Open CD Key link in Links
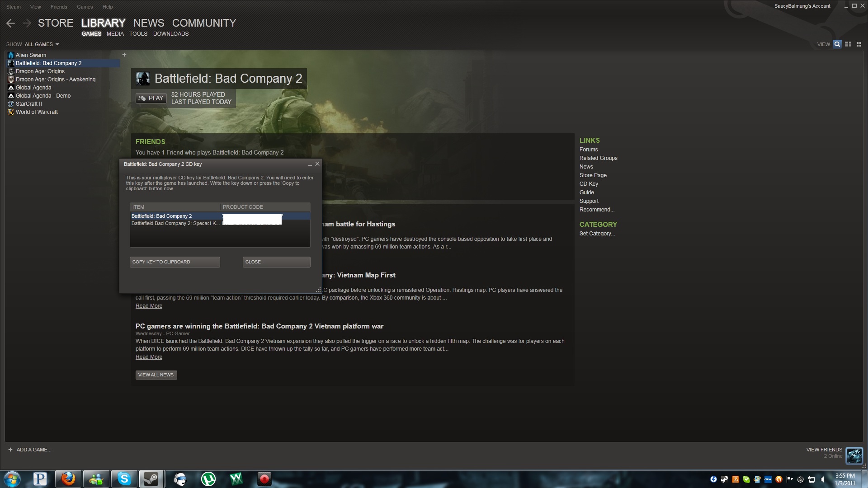868x488 pixels. point(589,184)
